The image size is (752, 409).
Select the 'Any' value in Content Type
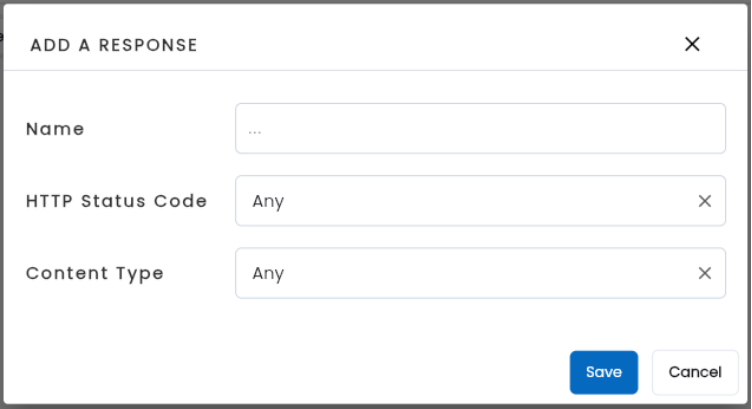[x=268, y=273]
